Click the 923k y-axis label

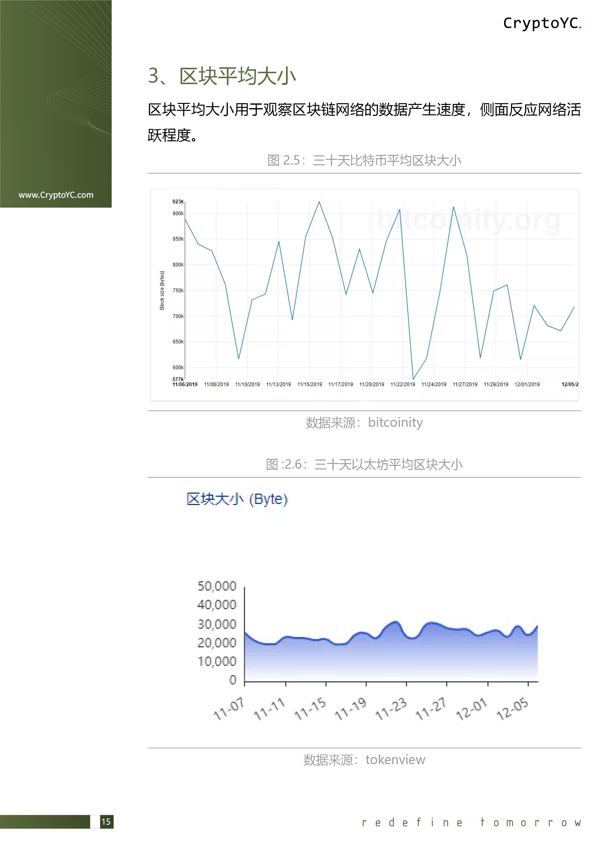[x=178, y=202]
